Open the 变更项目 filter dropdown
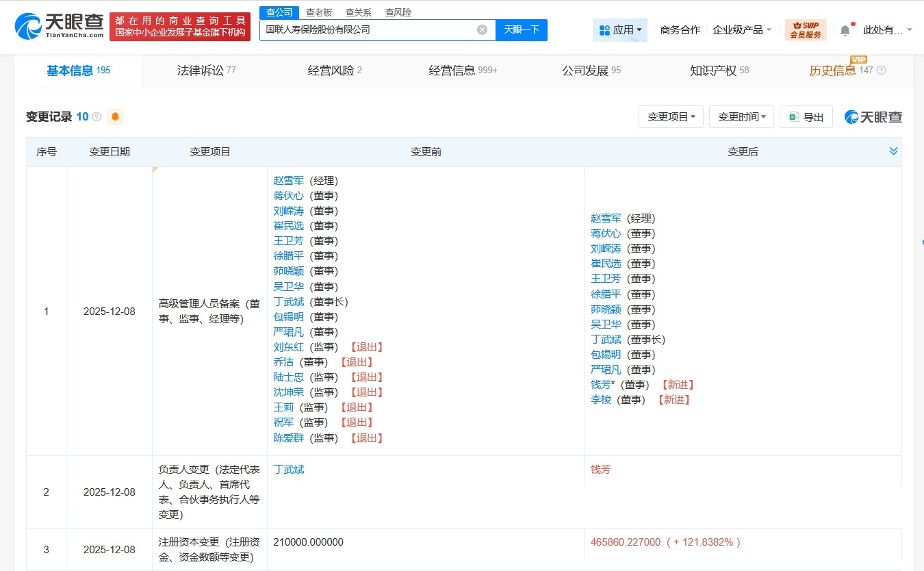 pyautogui.click(x=671, y=116)
